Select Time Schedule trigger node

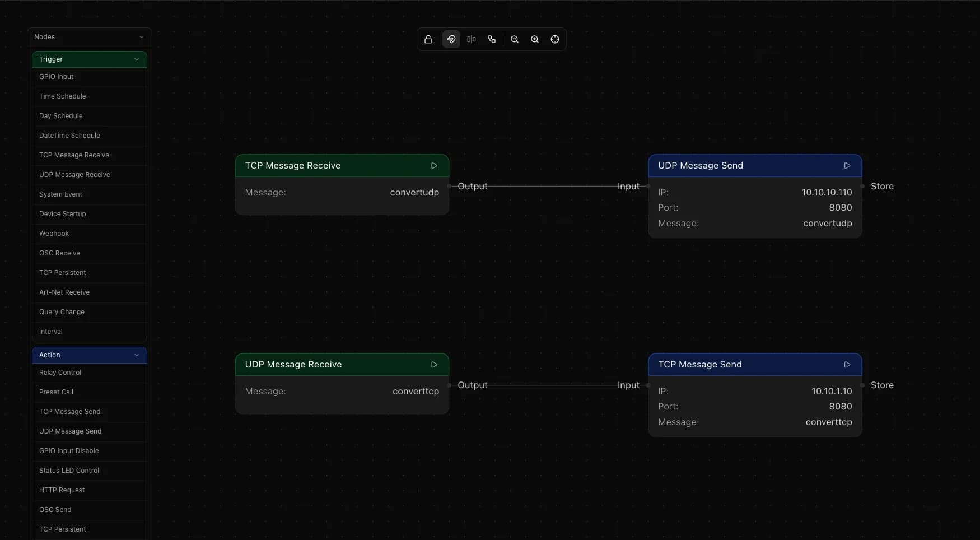[x=90, y=96]
